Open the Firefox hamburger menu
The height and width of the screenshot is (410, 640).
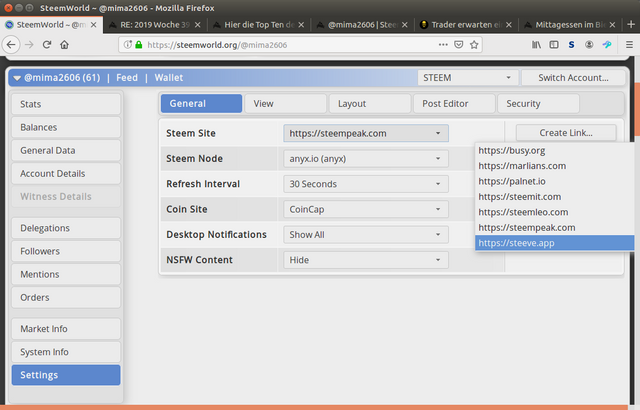coord(629,45)
